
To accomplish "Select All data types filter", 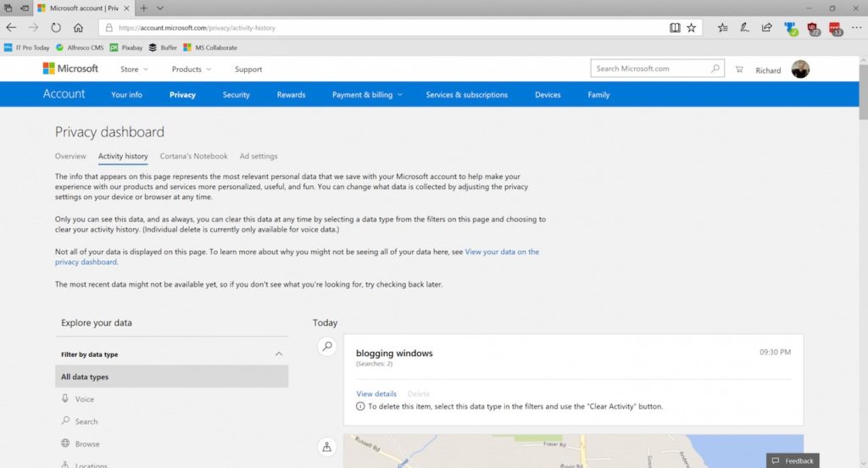I will (171, 376).
